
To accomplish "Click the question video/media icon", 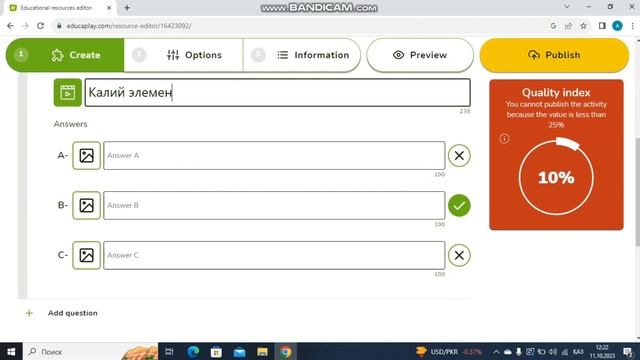I will [x=68, y=93].
